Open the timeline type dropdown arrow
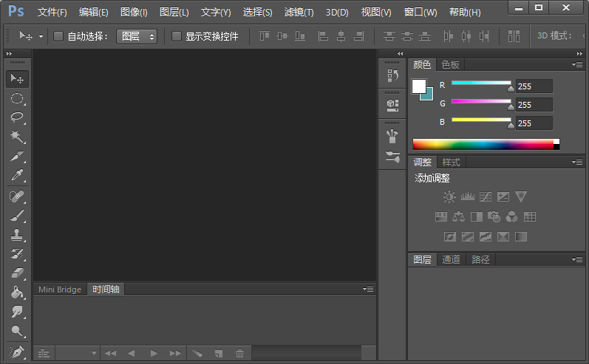The width and height of the screenshot is (589, 364). point(94,353)
